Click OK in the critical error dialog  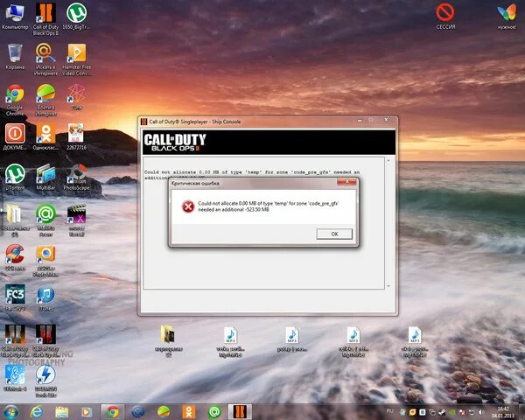(x=334, y=234)
